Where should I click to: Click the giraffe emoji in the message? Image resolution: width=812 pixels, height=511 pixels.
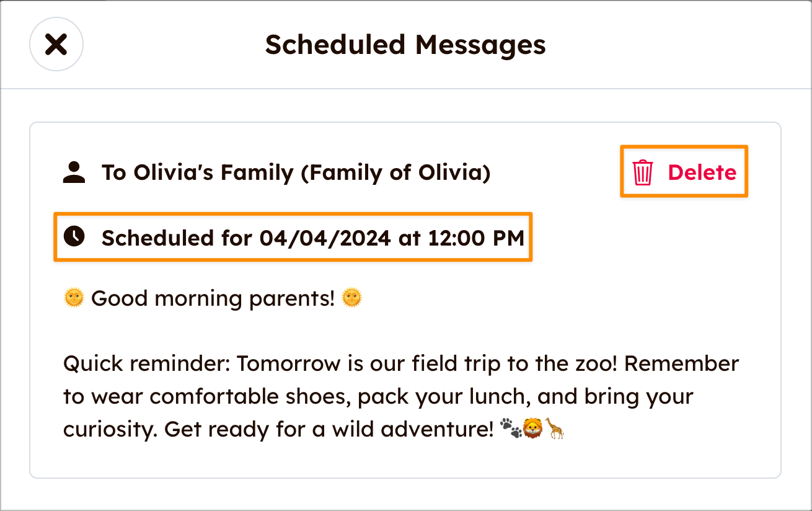[555, 429]
